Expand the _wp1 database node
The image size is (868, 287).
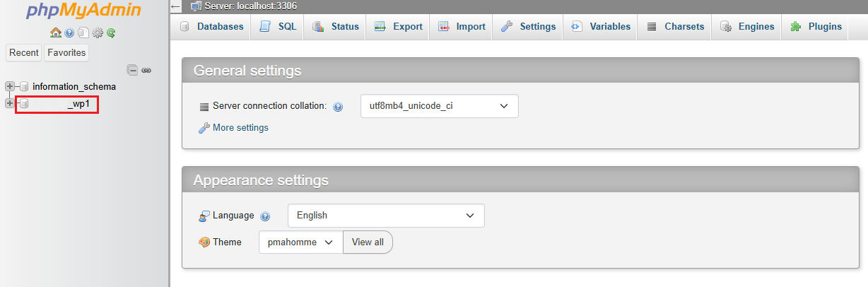pyautogui.click(x=10, y=104)
